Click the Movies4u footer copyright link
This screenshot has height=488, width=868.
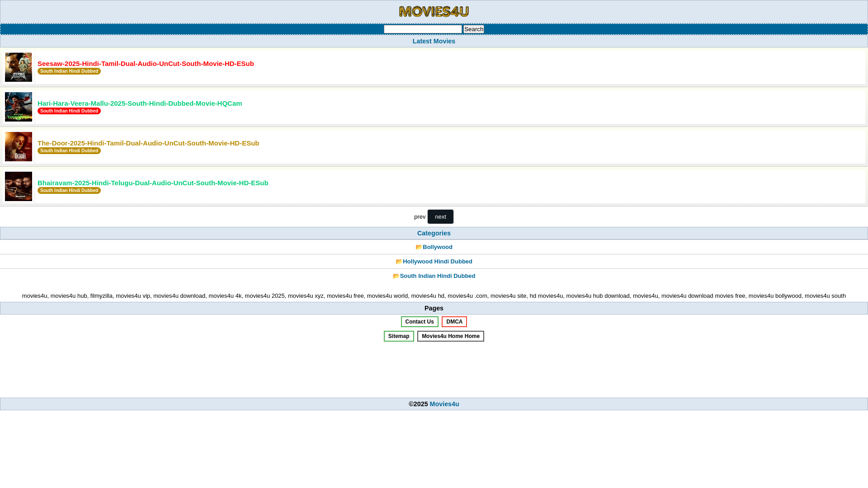[x=444, y=404]
